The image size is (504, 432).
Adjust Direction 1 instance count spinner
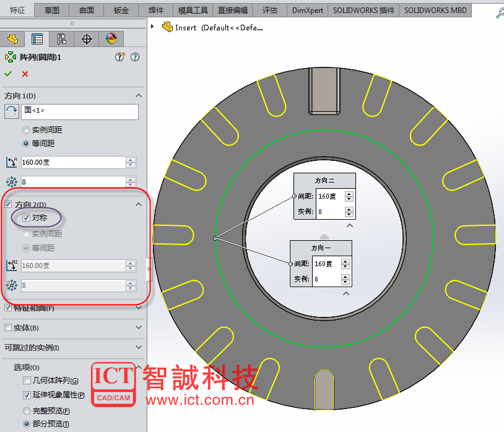click(x=131, y=182)
